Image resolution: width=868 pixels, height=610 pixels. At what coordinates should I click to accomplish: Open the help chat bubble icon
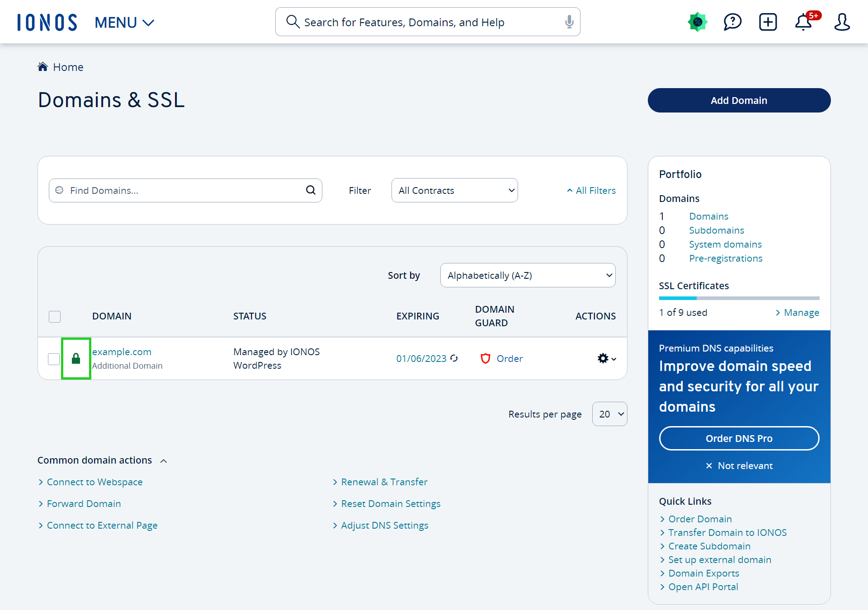click(x=732, y=22)
